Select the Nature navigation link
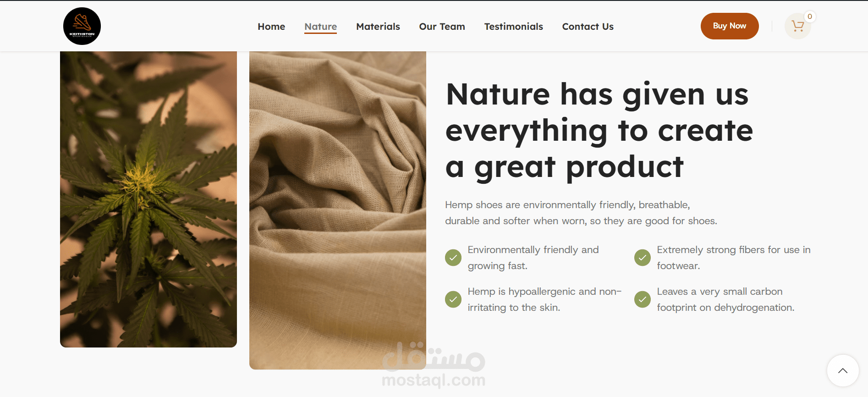This screenshot has height=397, width=868. click(321, 27)
